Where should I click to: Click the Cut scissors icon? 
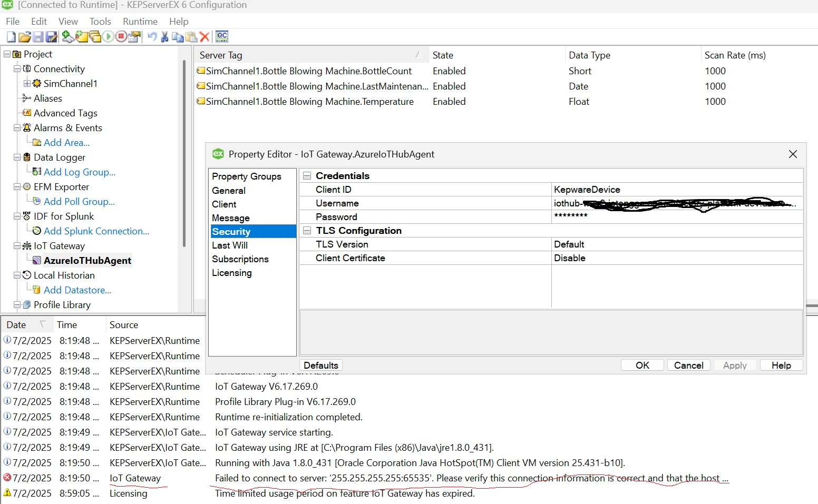tap(164, 36)
